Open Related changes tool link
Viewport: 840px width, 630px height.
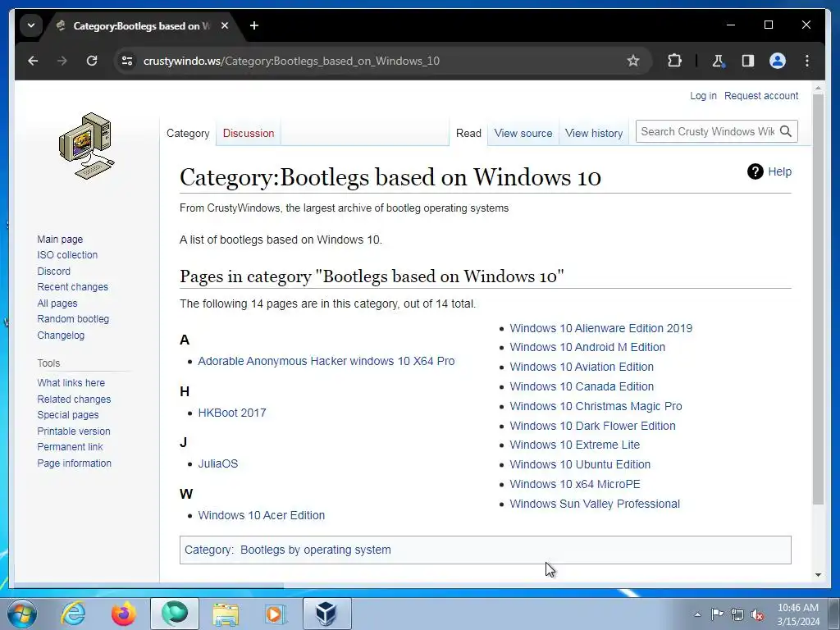(74, 399)
